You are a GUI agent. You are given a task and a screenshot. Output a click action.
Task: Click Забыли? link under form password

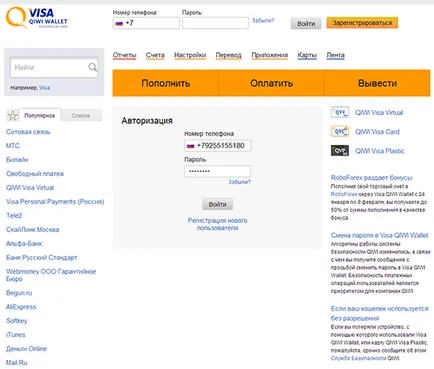[239, 182]
